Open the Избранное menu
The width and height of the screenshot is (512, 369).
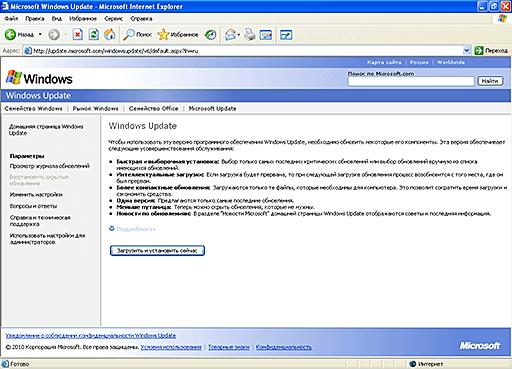(x=83, y=19)
